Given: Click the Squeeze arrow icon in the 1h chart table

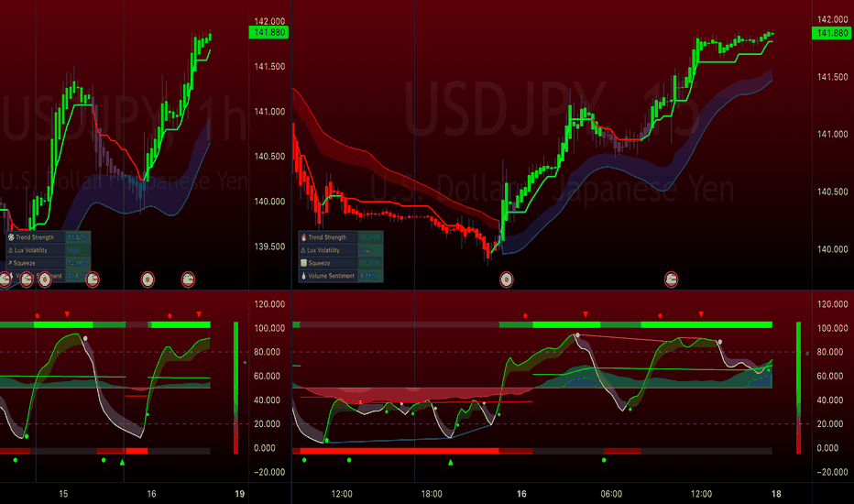Looking at the screenshot, I should pos(10,263).
